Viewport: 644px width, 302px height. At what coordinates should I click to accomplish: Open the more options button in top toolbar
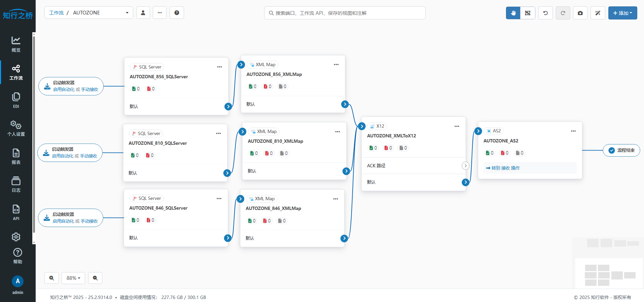160,13
